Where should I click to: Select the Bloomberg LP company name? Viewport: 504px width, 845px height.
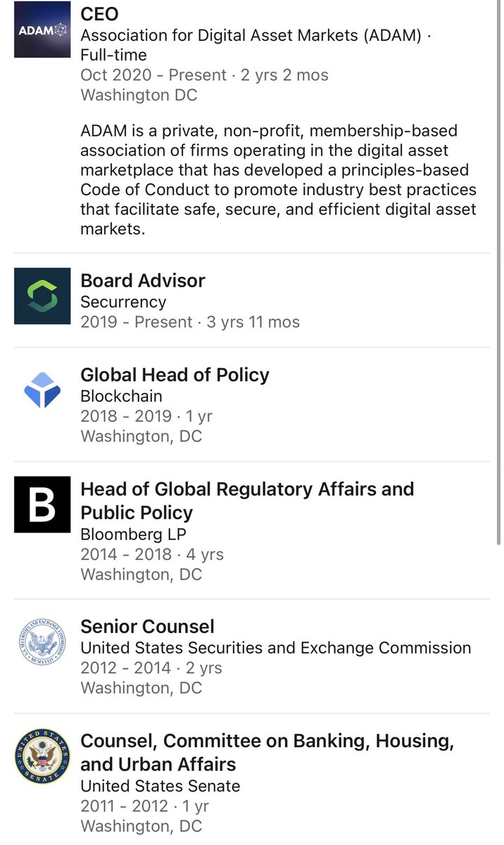(133, 534)
